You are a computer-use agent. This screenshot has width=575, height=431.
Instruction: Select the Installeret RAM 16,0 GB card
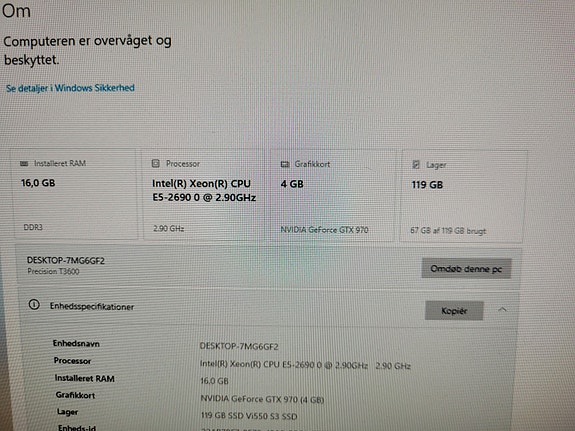[74, 194]
